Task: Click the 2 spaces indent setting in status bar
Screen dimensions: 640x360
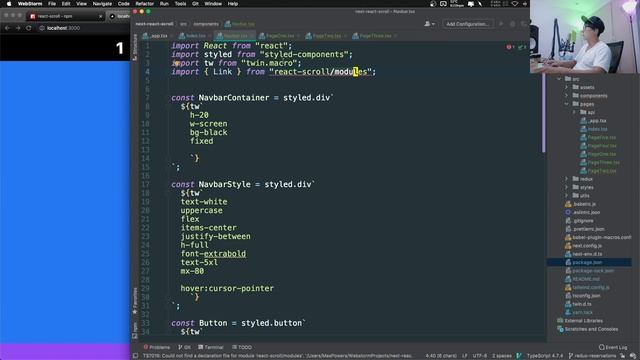Action: [502, 356]
